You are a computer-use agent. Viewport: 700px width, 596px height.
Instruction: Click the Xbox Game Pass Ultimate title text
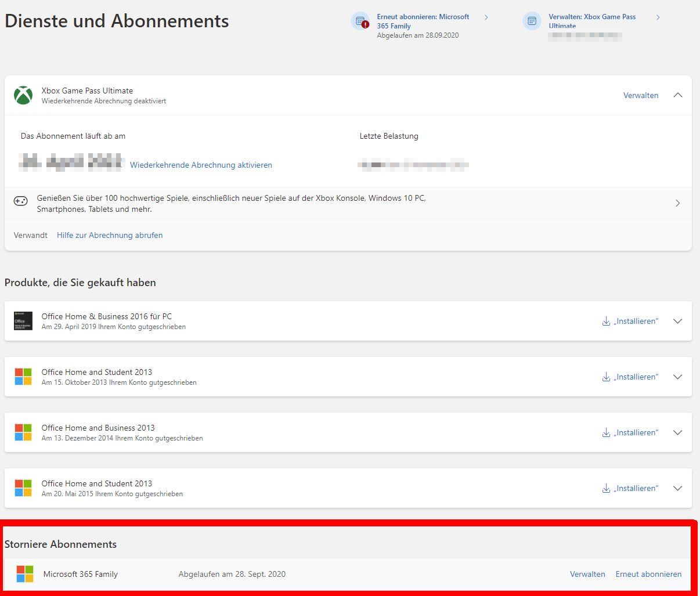tap(87, 91)
